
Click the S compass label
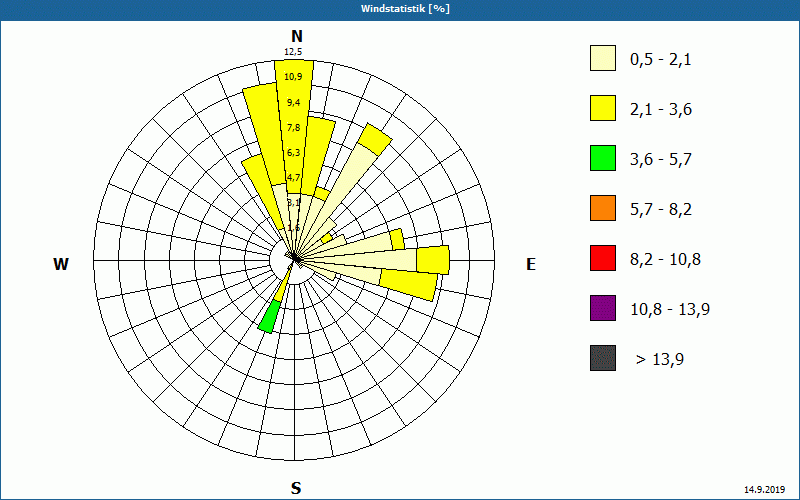point(296,488)
